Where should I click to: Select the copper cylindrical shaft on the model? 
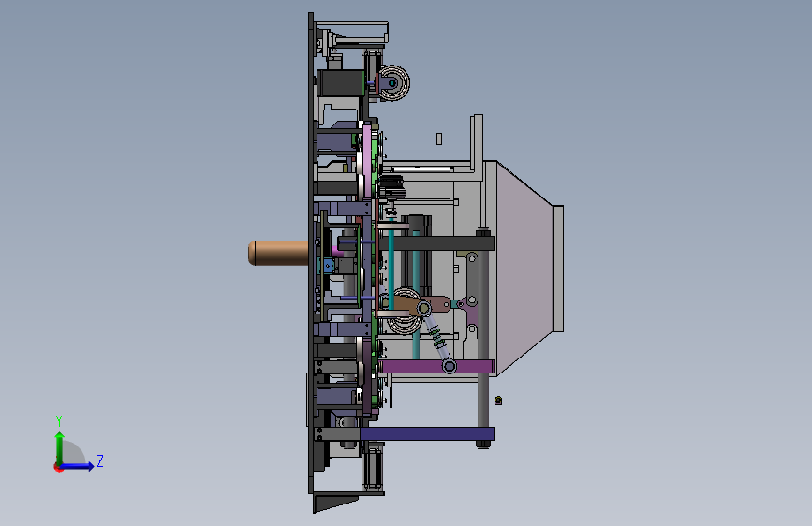tap(278, 253)
